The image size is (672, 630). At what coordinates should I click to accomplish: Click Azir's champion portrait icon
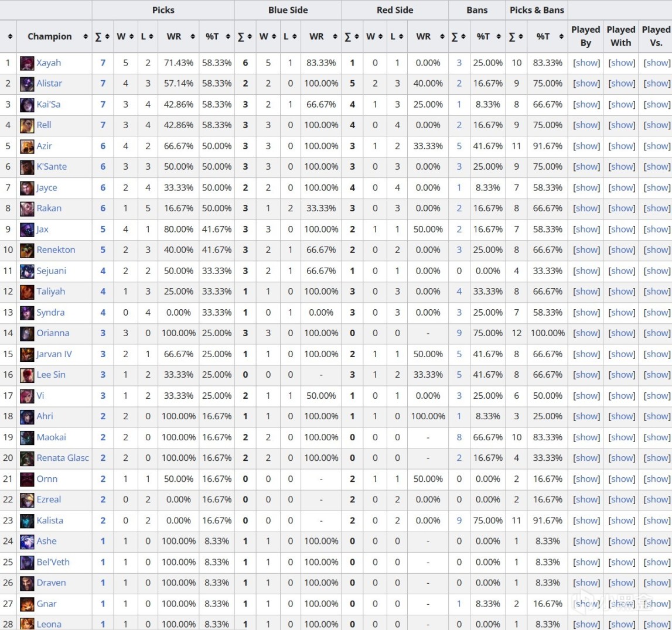27,146
